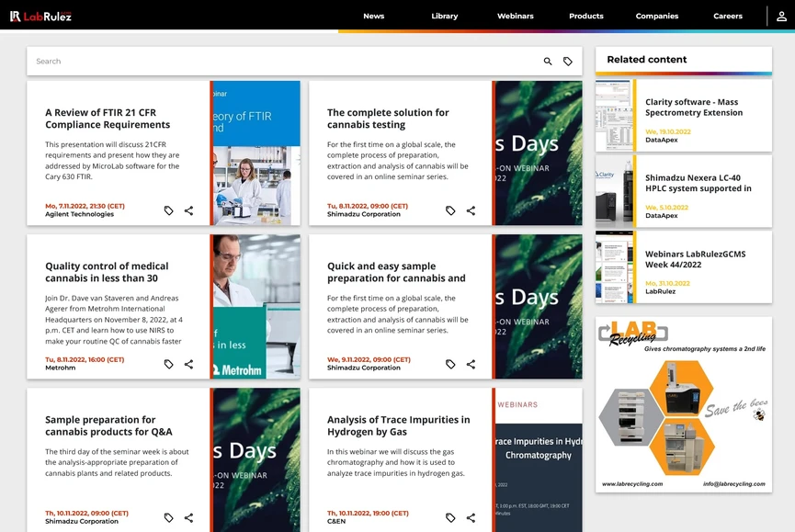Share the FTIR 21 CFR webinar
Viewport: 795px width, 532px height.
point(188,210)
